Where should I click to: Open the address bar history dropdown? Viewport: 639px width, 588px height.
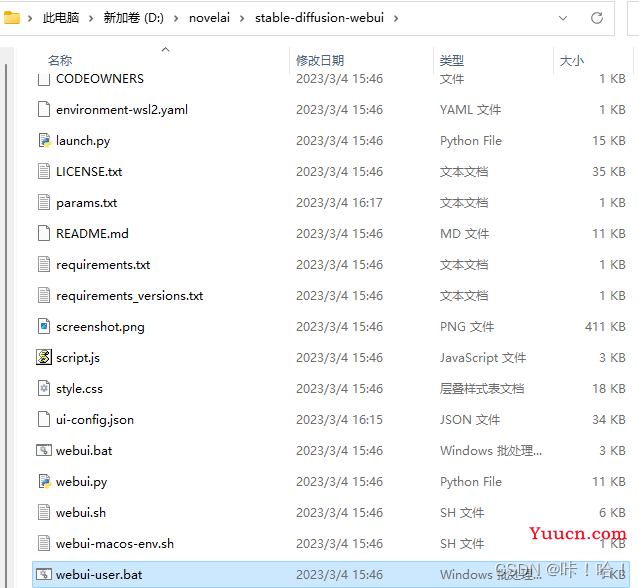(563, 18)
